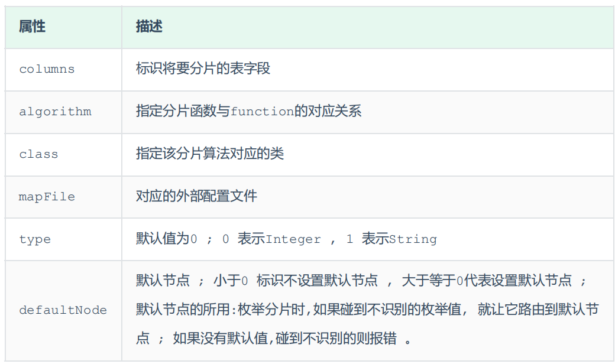Click the text 对应的外部配置文件
The height and width of the screenshot is (364, 615).
[x=196, y=196]
